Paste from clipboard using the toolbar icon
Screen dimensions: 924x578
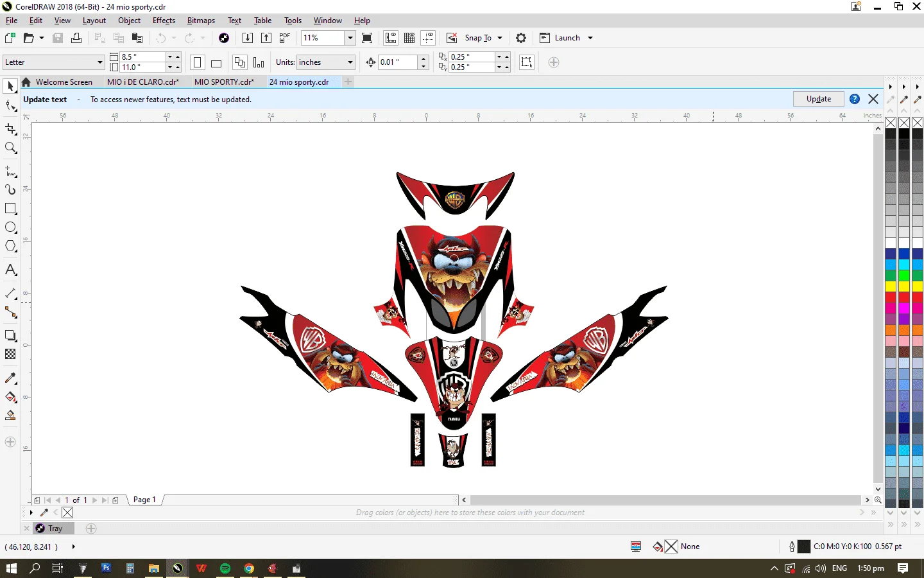click(x=137, y=38)
